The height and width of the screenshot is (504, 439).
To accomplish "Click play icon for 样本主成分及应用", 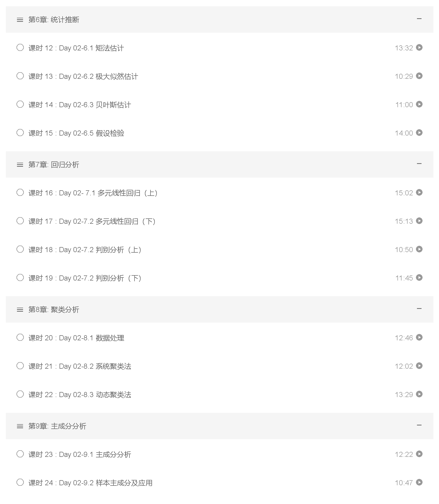I will pos(419,482).
